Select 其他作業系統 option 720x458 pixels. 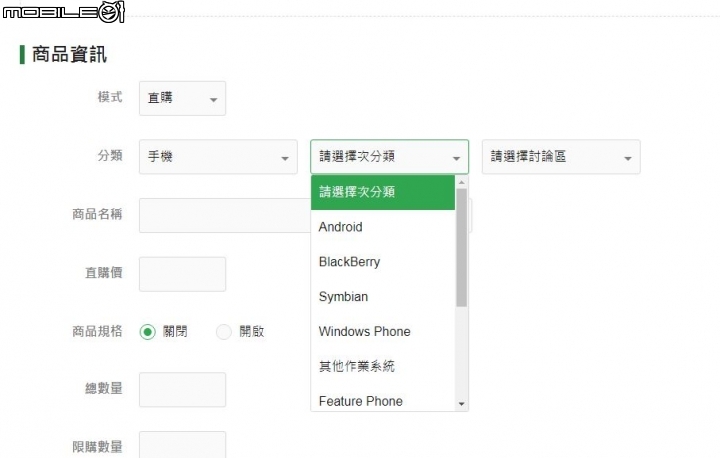coord(383,367)
